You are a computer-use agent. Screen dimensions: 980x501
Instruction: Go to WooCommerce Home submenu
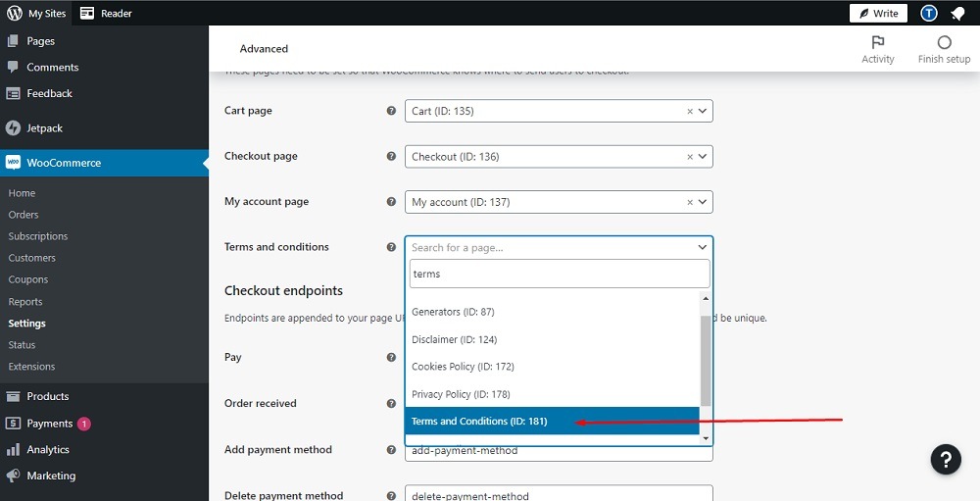[x=22, y=193]
